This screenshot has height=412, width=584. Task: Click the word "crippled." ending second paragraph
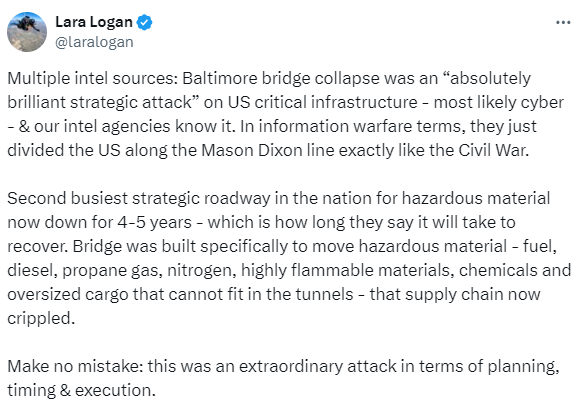pos(41,319)
